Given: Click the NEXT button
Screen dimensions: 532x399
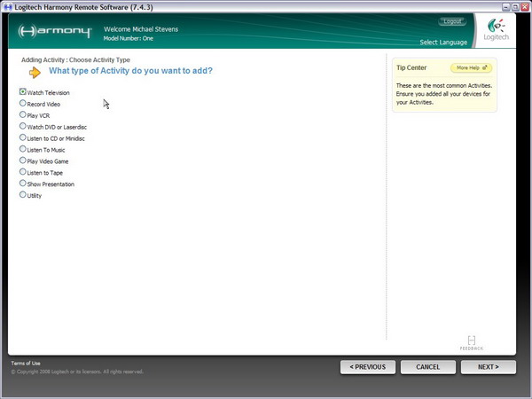Looking at the screenshot, I should point(489,367).
